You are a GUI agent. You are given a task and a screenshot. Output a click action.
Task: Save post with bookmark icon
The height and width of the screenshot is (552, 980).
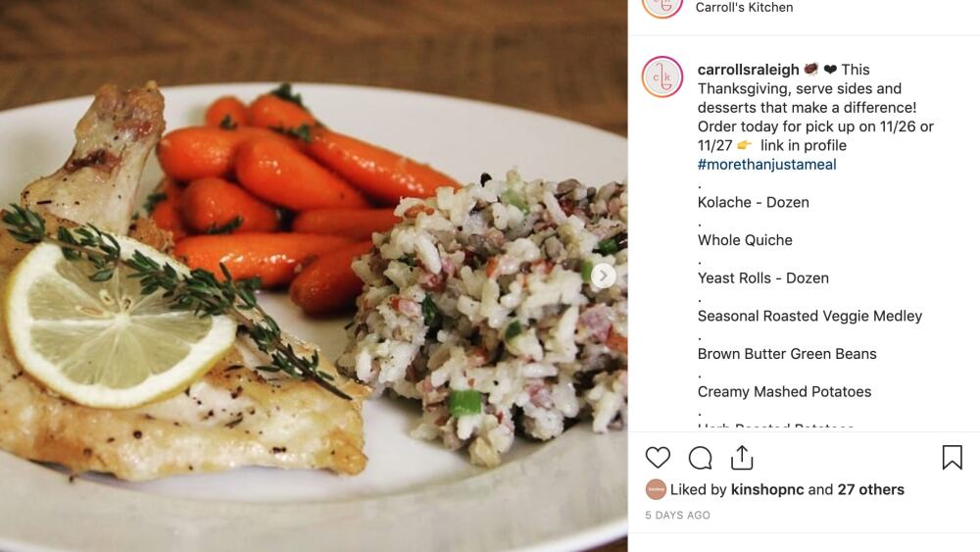[x=952, y=457]
